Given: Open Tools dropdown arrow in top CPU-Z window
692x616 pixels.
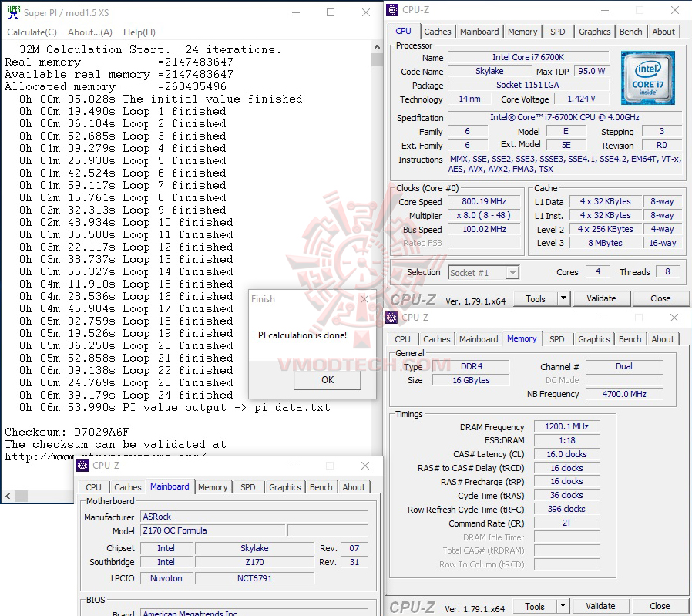Looking at the screenshot, I should click(563, 298).
